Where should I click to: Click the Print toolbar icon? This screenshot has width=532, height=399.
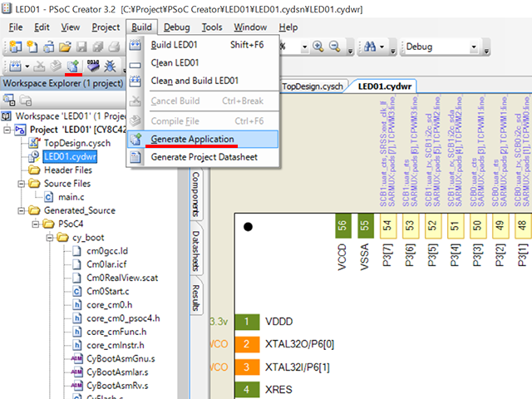click(115, 47)
